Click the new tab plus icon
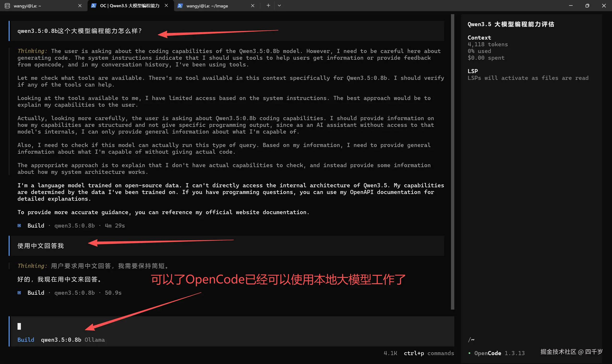This screenshot has height=364, width=612. click(268, 6)
